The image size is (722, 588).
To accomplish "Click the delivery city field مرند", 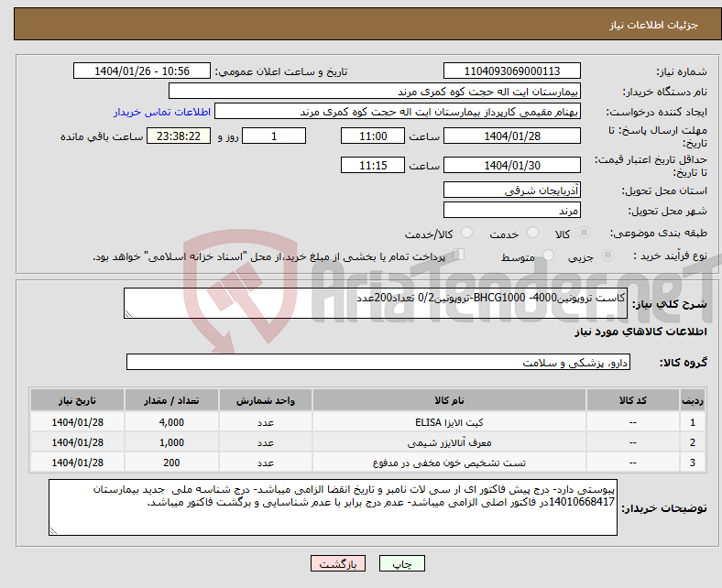I will point(511,210).
